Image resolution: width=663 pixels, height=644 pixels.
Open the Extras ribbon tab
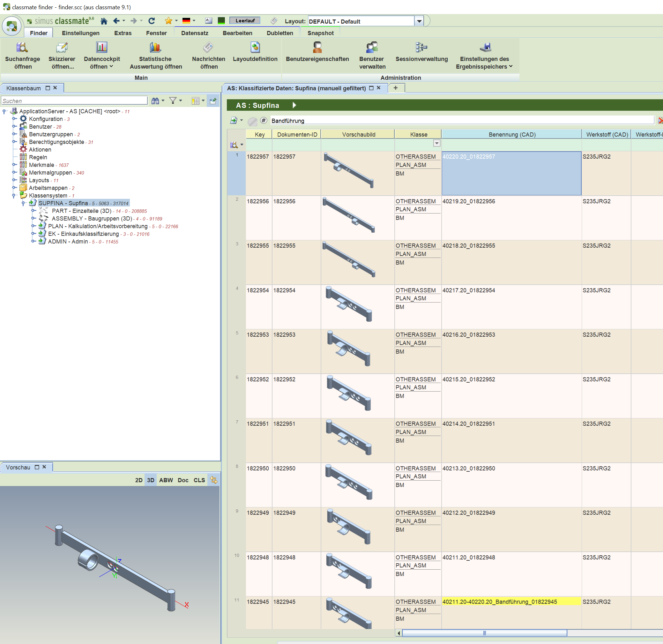pos(123,33)
